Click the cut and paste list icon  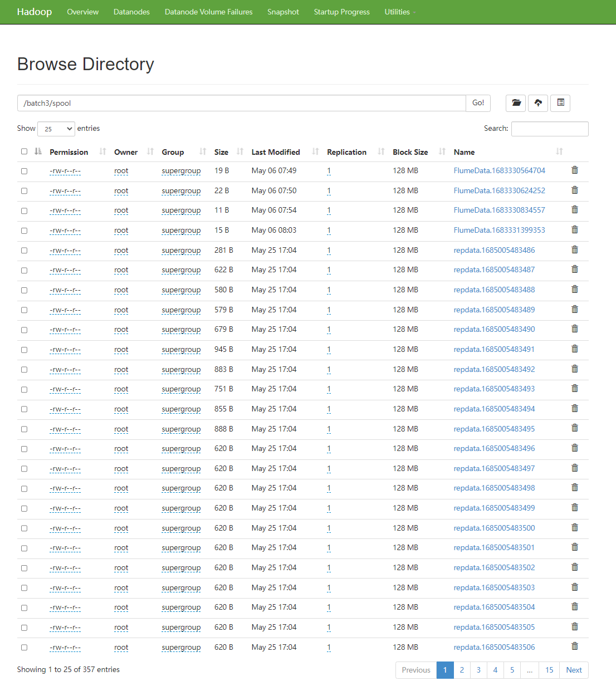tap(560, 103)
